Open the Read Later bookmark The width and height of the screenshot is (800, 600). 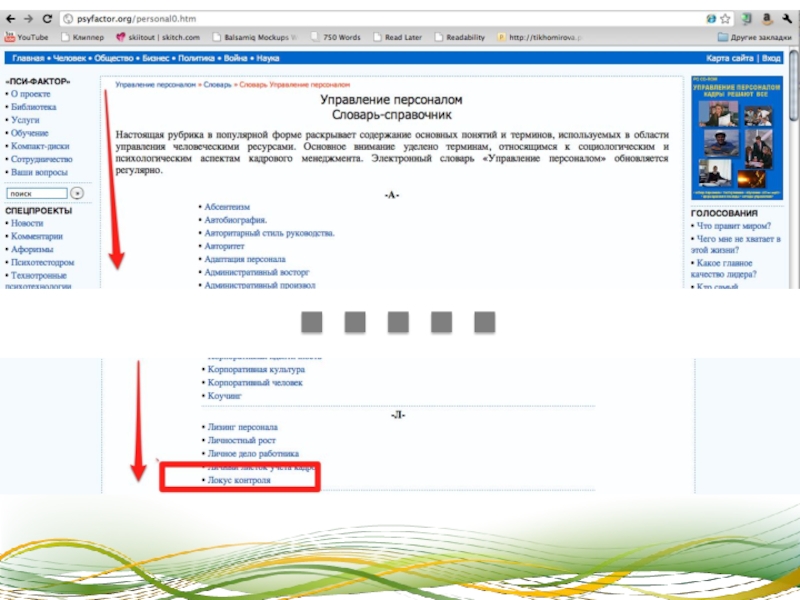coord(398,37)
